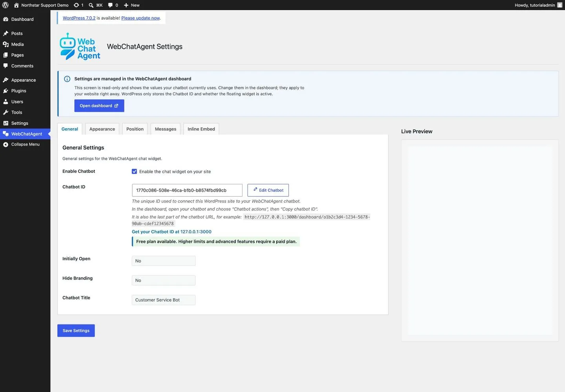Switch to the Inline Embed tab
The image size is (565, 392).
(201, 129)
